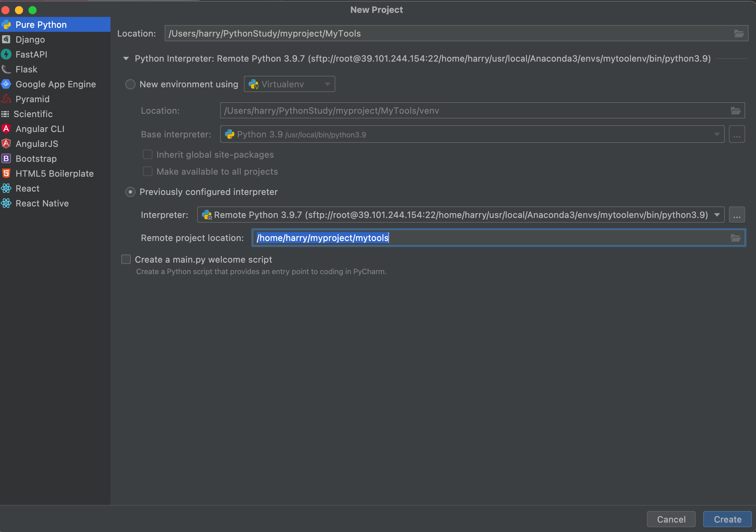
Task: Click HTML5 Boilerplate label in list
Action: pos(55,173)
